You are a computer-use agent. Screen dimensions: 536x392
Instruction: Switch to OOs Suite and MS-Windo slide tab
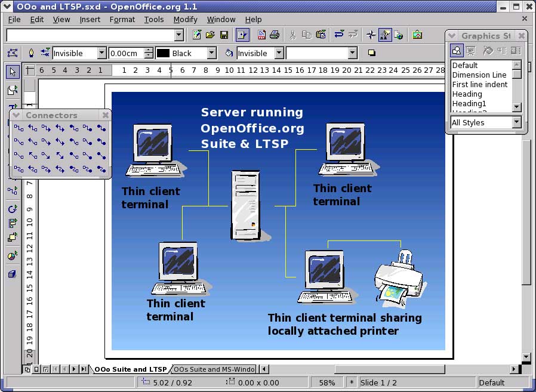214,369
